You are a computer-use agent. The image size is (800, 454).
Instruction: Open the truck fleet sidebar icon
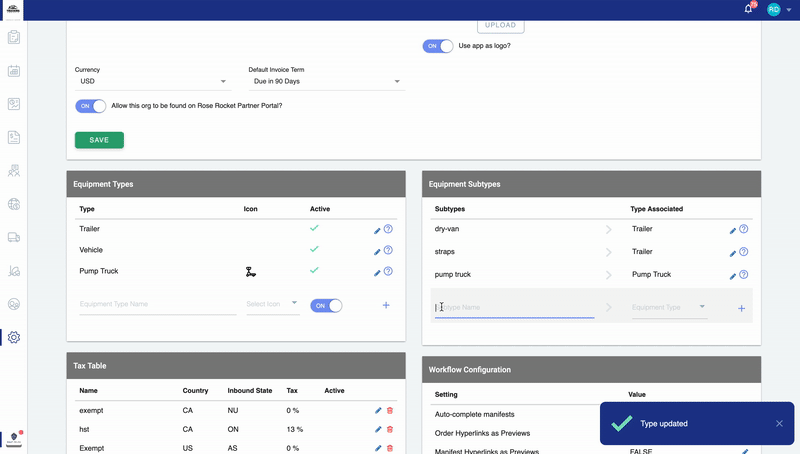[x=14, y=237]
